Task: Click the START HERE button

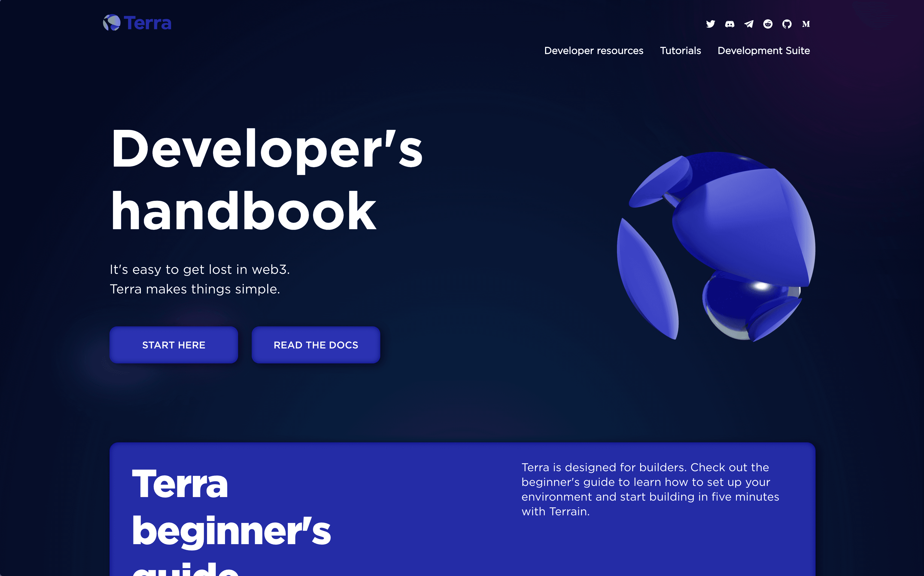Action: 174,344
